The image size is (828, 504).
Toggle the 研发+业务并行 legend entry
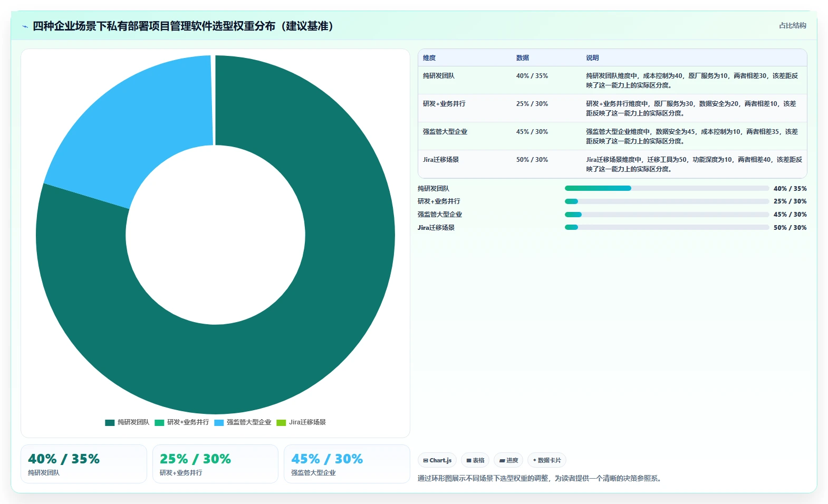[182, 422]
